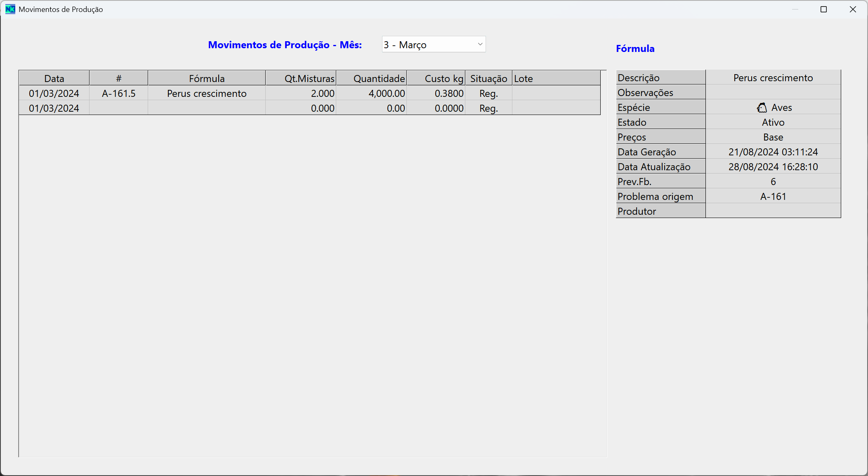Select the A-161.5 cell in first row
This screenshot has height=476, width=868.
point(118,94)
